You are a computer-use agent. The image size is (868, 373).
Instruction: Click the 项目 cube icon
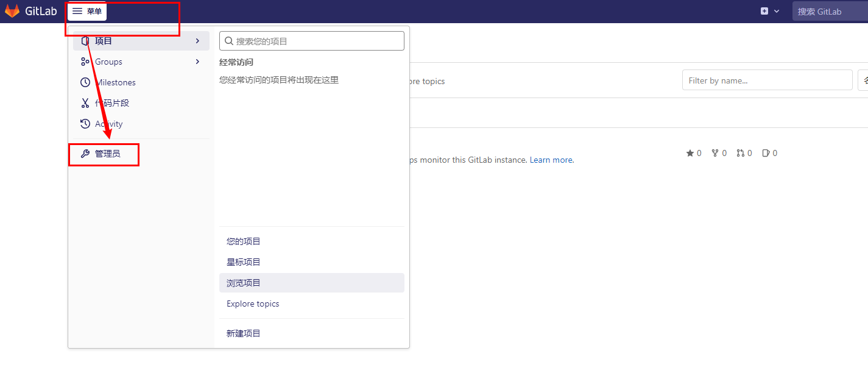click(x=85, y=41)
